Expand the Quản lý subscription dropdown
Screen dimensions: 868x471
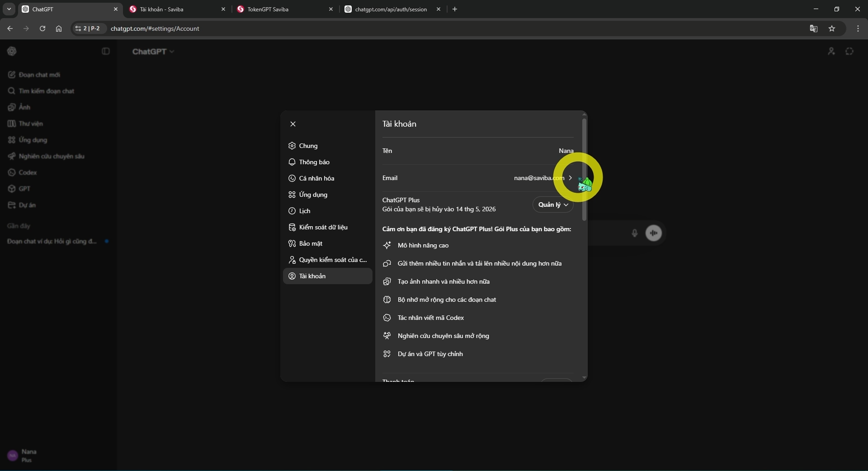click(553, 205)
